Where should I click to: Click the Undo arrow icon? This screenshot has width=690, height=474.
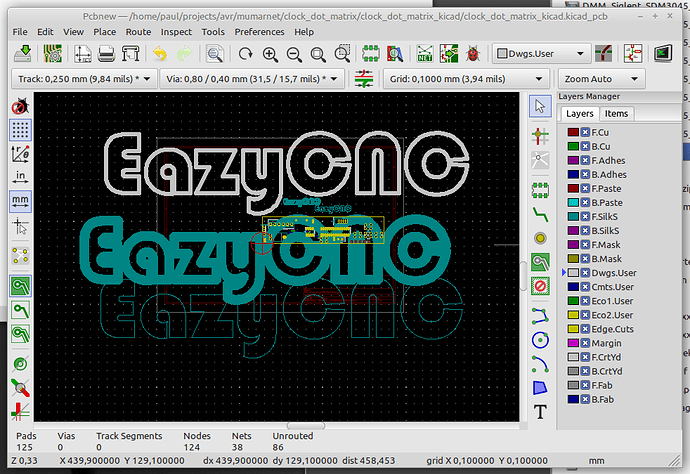pyautogui.click(x=160, y=54)
